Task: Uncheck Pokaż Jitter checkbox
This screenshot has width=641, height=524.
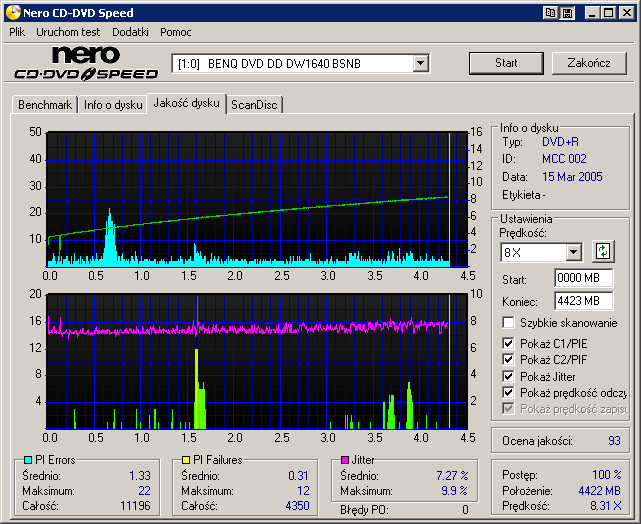Action: [x=508, y=376]
